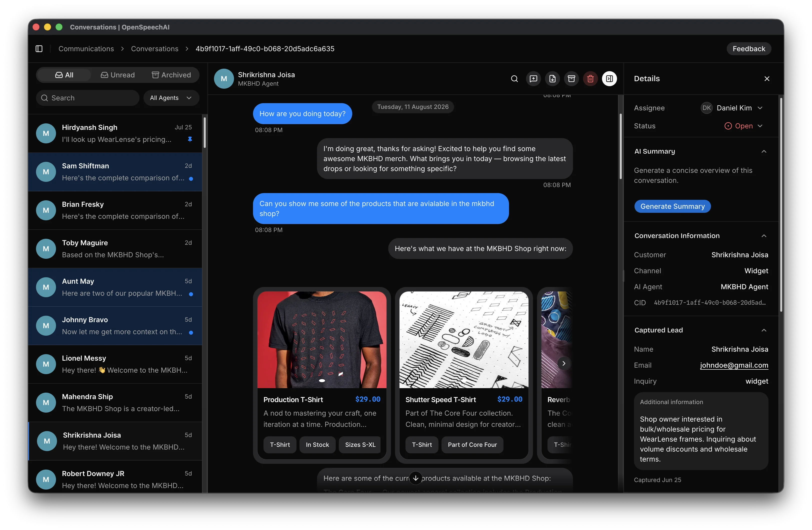812x530 pixels.
Task: Open the All Agents filter dropdown
Action: 171,98
